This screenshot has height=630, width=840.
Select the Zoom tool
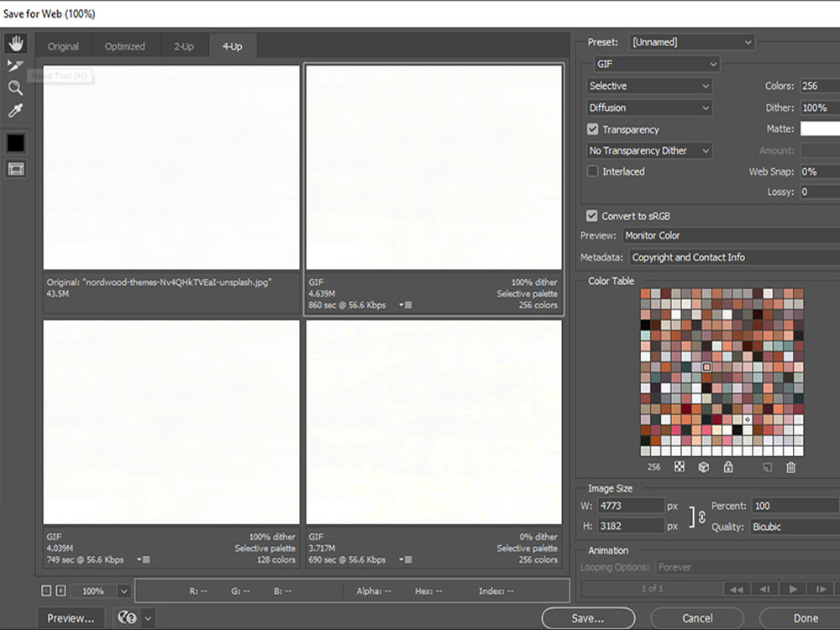[x=15, y=88]
